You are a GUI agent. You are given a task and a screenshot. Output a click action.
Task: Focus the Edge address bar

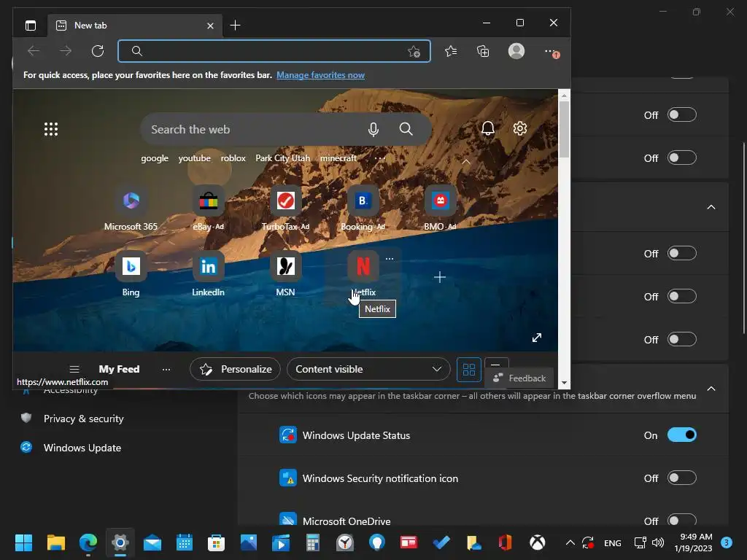pos(274,51)
